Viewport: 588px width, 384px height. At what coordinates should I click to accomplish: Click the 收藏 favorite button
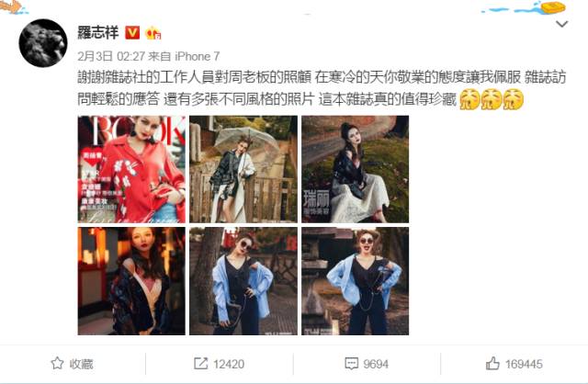(x=72, y=364)
